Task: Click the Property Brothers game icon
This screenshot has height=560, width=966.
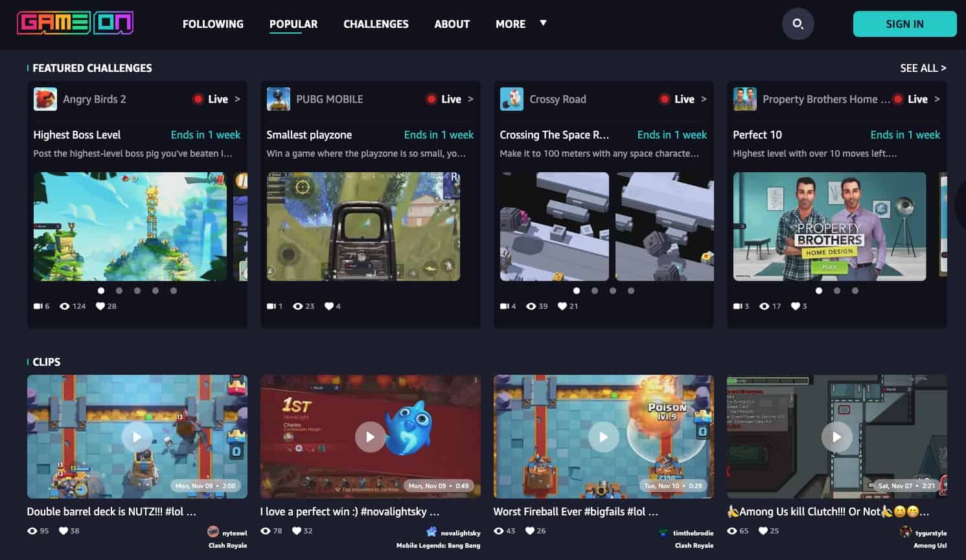Action: 745,99
